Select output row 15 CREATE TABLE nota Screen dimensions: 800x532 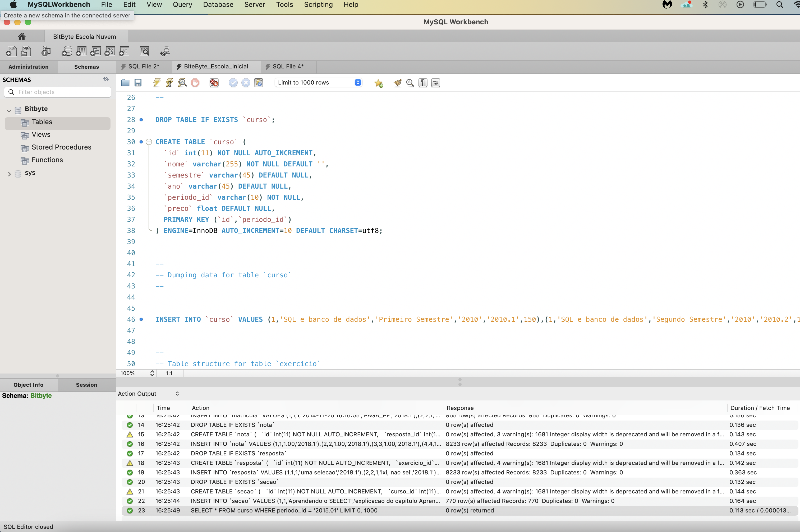point(460,434)
